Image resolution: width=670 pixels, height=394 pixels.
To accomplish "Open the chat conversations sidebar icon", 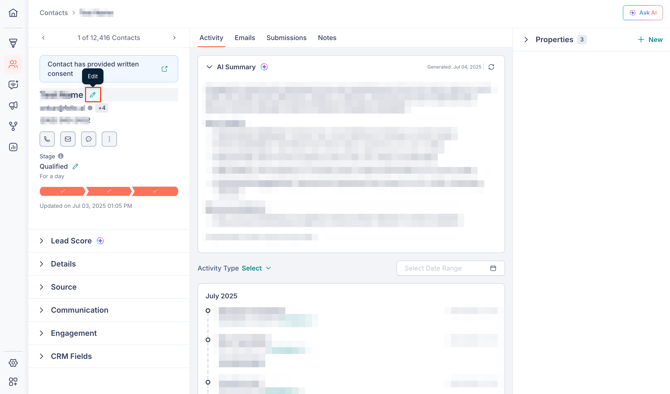I will [x=13, y=85].
